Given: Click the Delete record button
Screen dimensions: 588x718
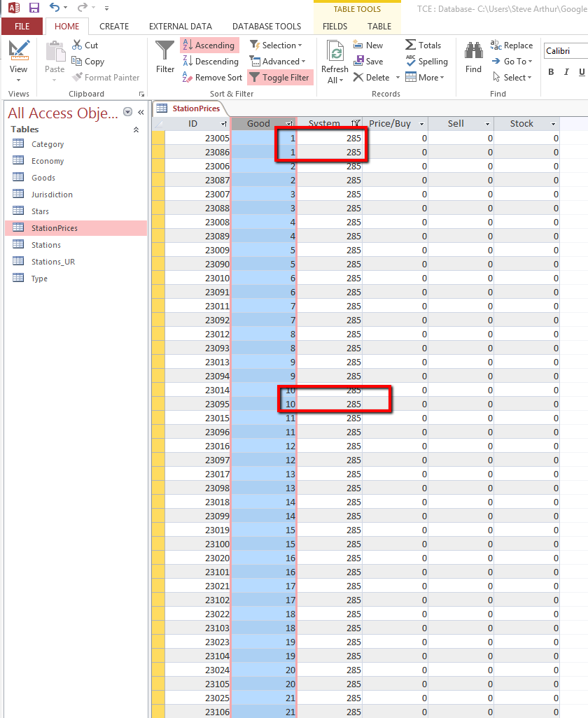Looking at the screenshot, I should tap(372, 78).
